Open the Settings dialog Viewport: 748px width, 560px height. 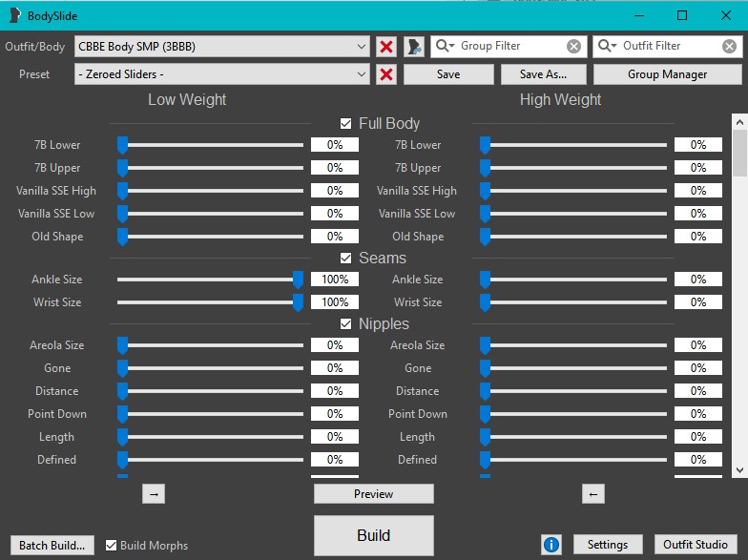608,544
